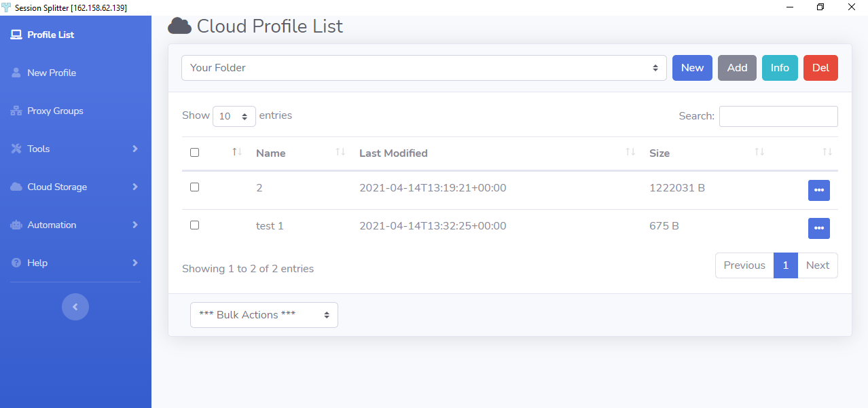Open Proxy Groups in the sidebar

(x=55, y=111)
